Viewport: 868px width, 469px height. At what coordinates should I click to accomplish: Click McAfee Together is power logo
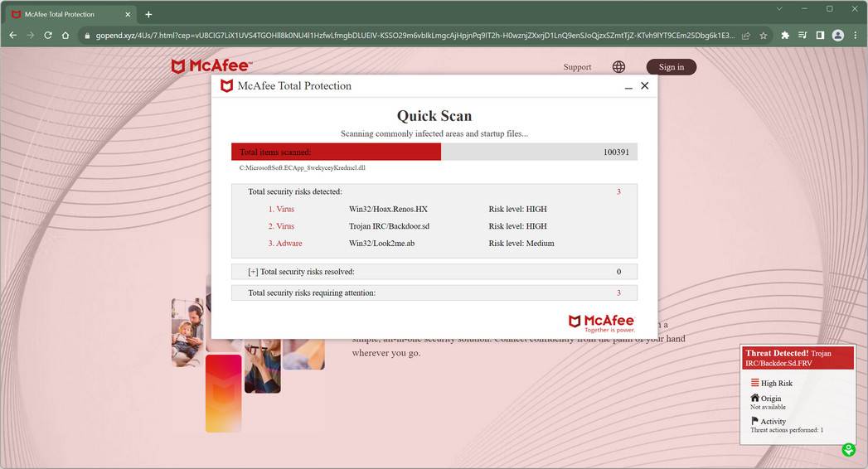tap(601, 323)
